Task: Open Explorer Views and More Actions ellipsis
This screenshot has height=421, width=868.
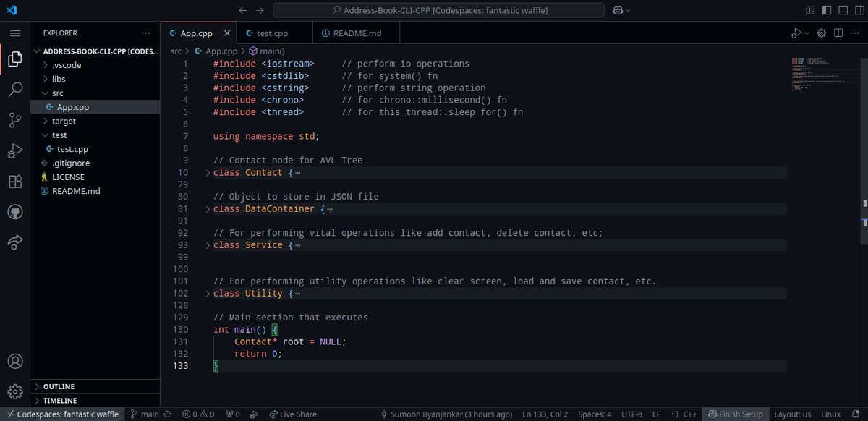Action: (146, 33)
